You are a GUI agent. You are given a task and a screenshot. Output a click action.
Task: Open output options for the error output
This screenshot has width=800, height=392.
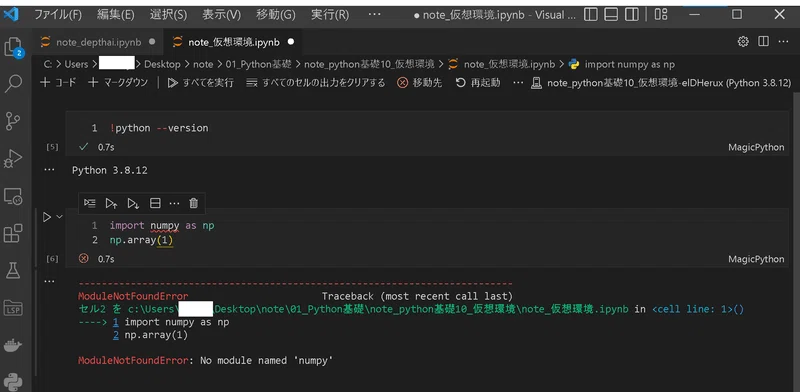coord(49,281)
